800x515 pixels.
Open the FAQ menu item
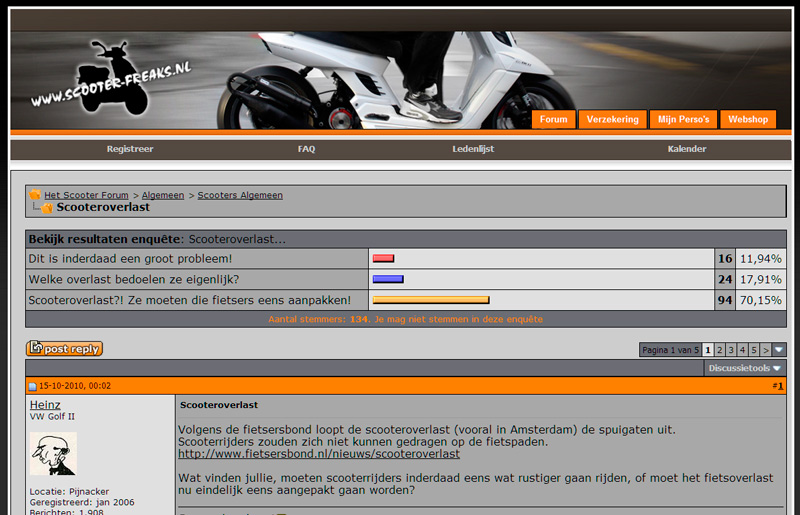(306, 149)
